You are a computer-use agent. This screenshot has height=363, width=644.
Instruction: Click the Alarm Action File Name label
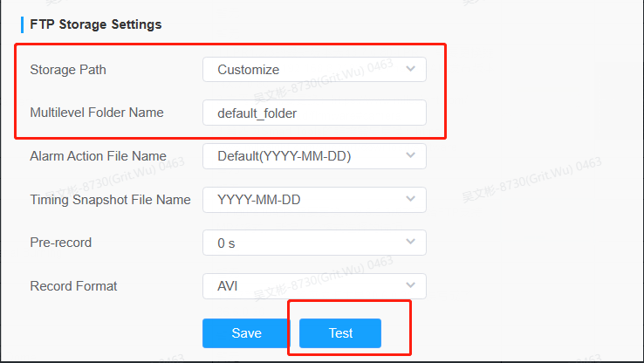[98, 156]
